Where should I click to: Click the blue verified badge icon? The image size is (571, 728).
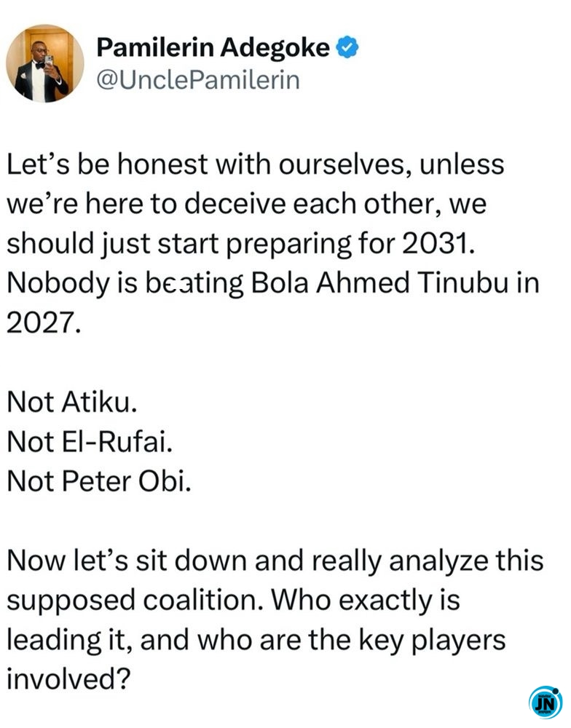[347, 48]
